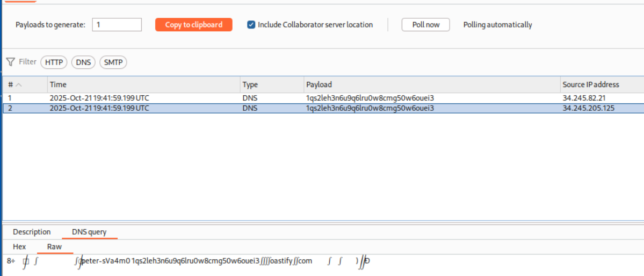Toggle Include Collaborator server location checkbox
Viewport: 644px width, 276px height.
251,25
